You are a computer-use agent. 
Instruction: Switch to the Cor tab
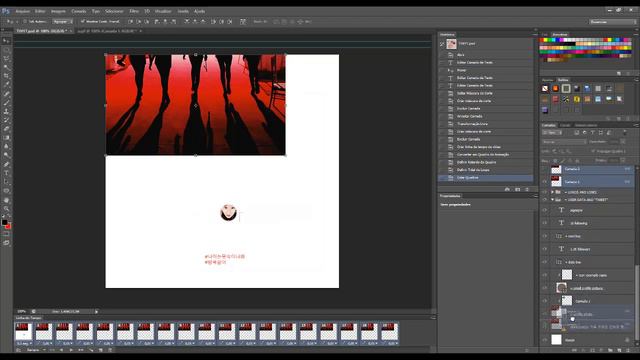[x=545, y=35]
